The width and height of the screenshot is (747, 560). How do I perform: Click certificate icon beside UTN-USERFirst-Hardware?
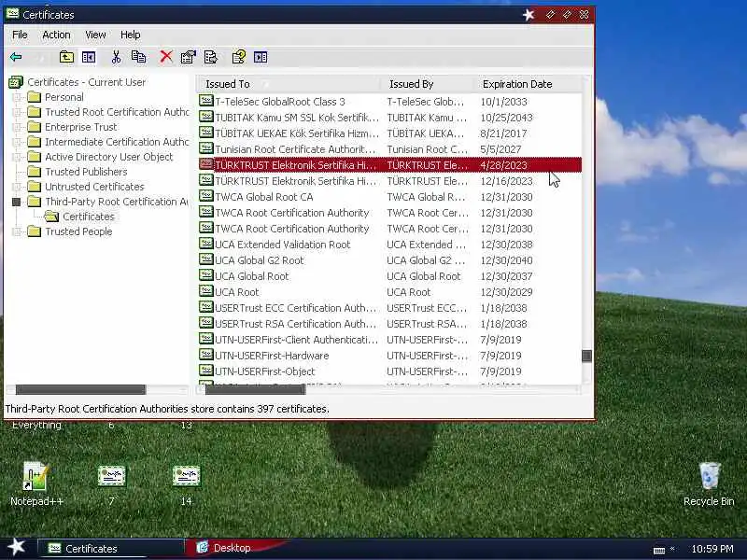(x=206, y=355)
